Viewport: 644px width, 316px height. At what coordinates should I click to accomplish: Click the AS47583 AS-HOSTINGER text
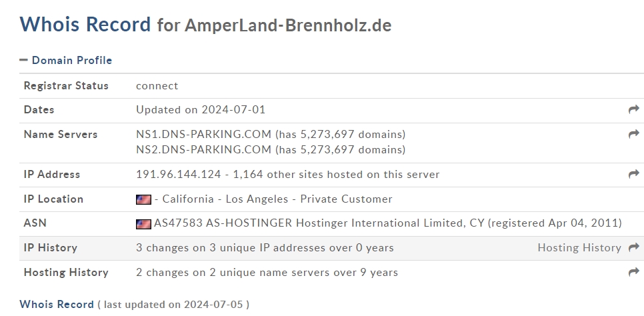point(223,223)
